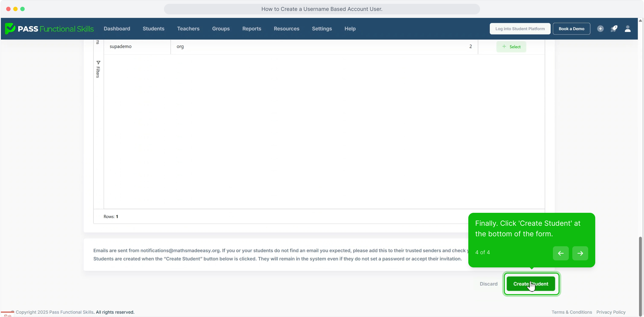Open the rocket icon in header
The image size is (644, 317).
click(614, 29)
